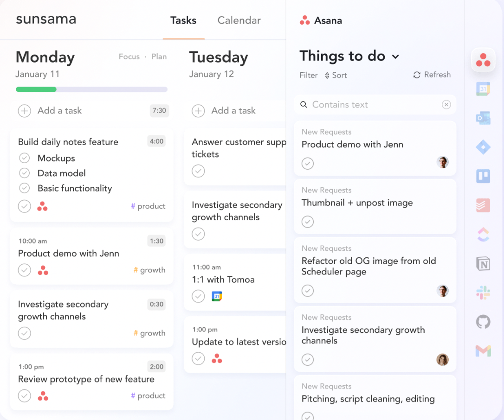The height and width of the screenshot is (420, 504).
Task: Complete Build daily notes feature task
Action: 25,206
